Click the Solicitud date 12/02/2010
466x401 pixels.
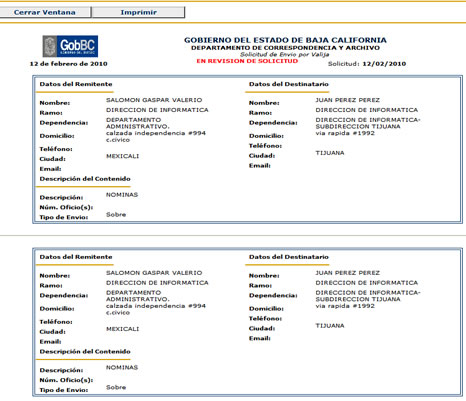click(384, 64)
